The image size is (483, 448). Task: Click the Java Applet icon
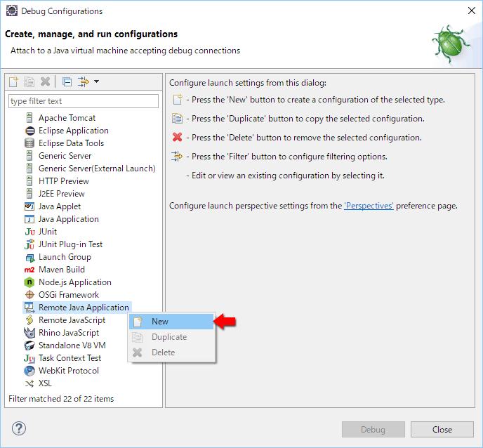tap(29, 206)
